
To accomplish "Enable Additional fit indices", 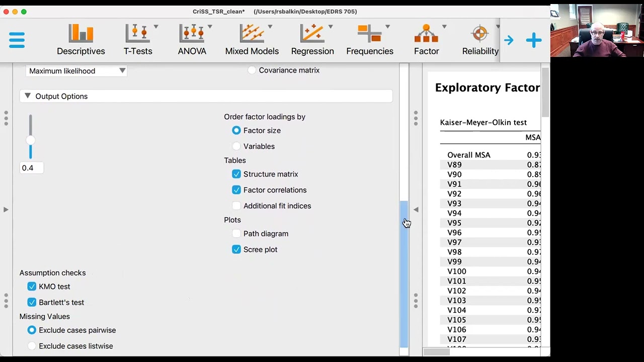I will point(236,206).
